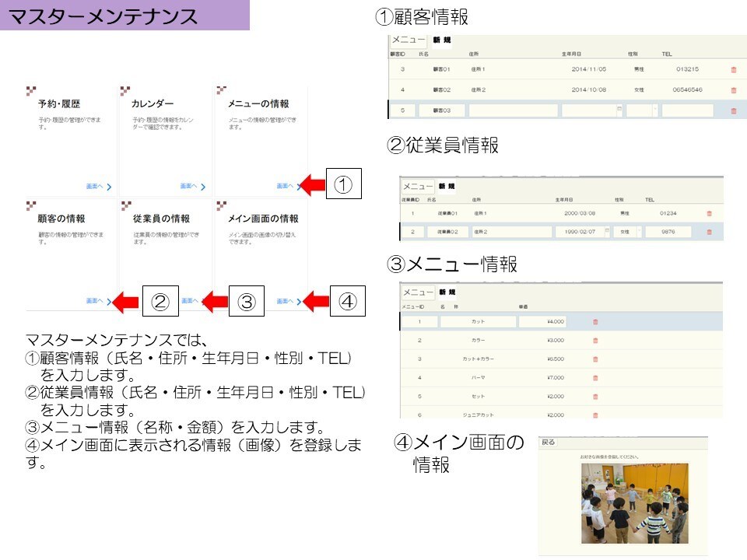Delete employee 従業員01 using trash icon
The height and width of the screenshot is (560, 747).
tap(710, 213)
